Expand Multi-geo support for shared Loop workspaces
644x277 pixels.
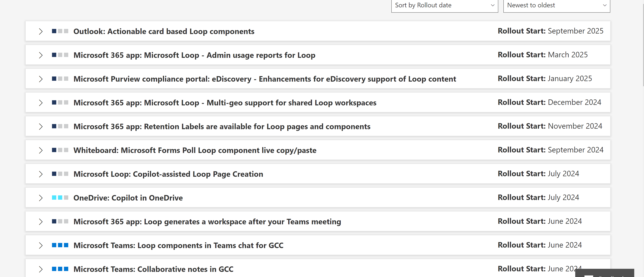(41, 103)
